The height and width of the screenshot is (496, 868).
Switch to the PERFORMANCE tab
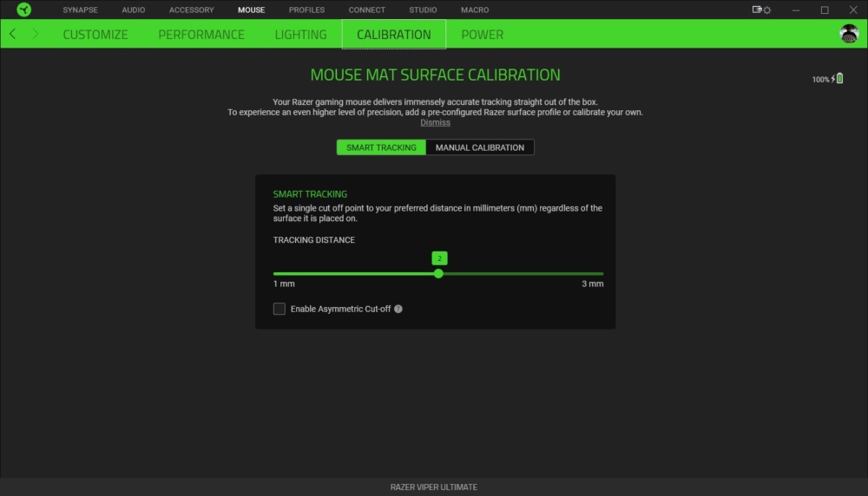pos(201,35)
